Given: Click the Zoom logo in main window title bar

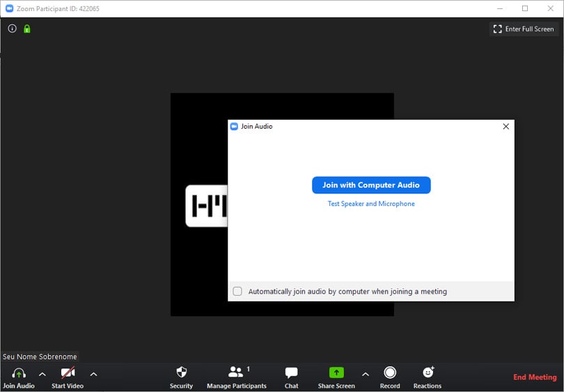Looking at the screenshot, I should 9,8.
